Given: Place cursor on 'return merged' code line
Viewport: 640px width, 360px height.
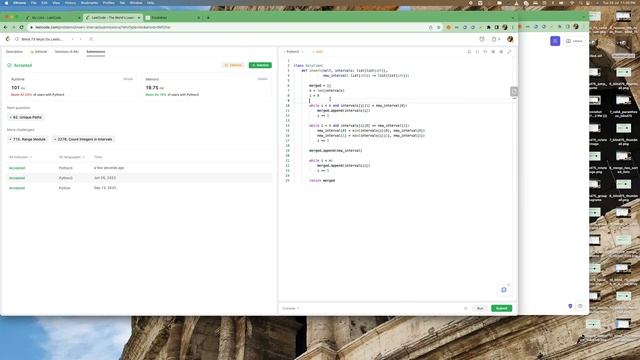Looking at the screenshot, I should click(x=322, y=180).
